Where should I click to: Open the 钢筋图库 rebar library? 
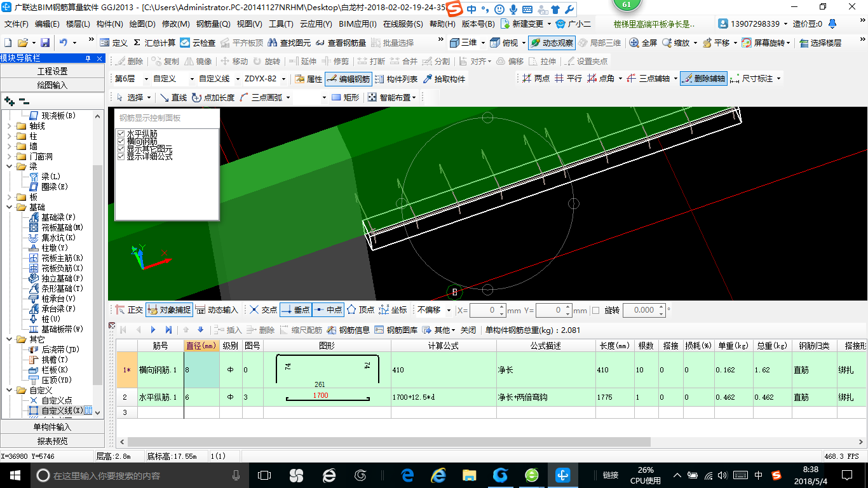tap(396, 330)
